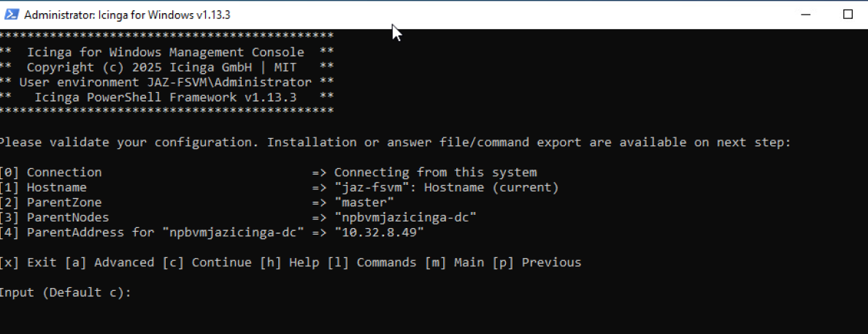Select the [2] ParentZone entry

tap(197, 202)
